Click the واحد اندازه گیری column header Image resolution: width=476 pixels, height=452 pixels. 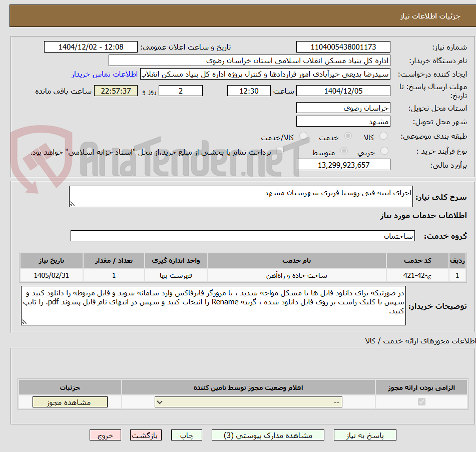176,260
